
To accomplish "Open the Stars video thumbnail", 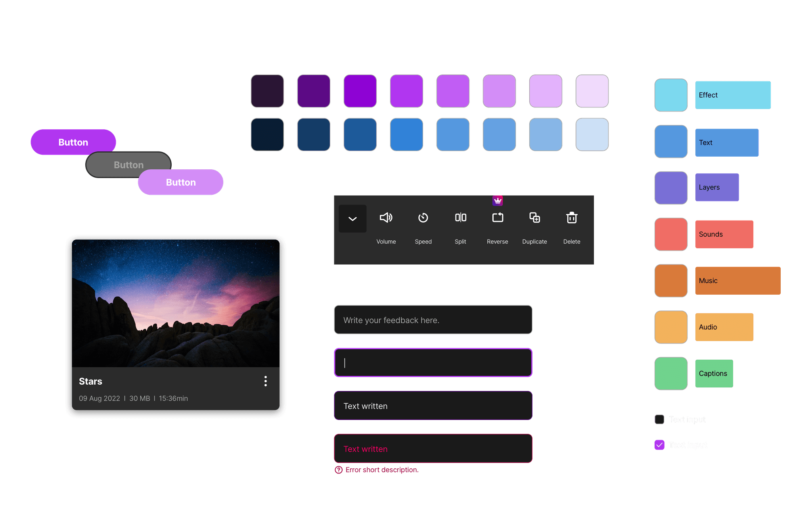I will [x=176, y=303].
